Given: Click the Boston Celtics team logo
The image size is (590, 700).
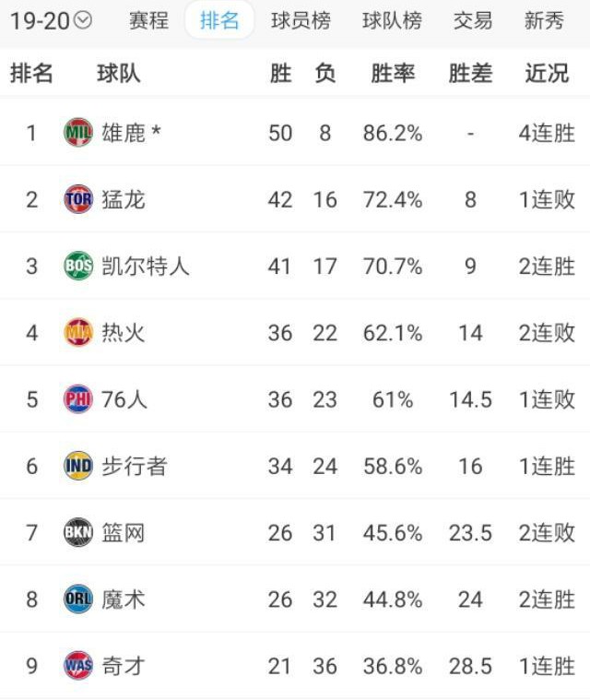Looking at the screenshot, I should click(x=78, y=267).
